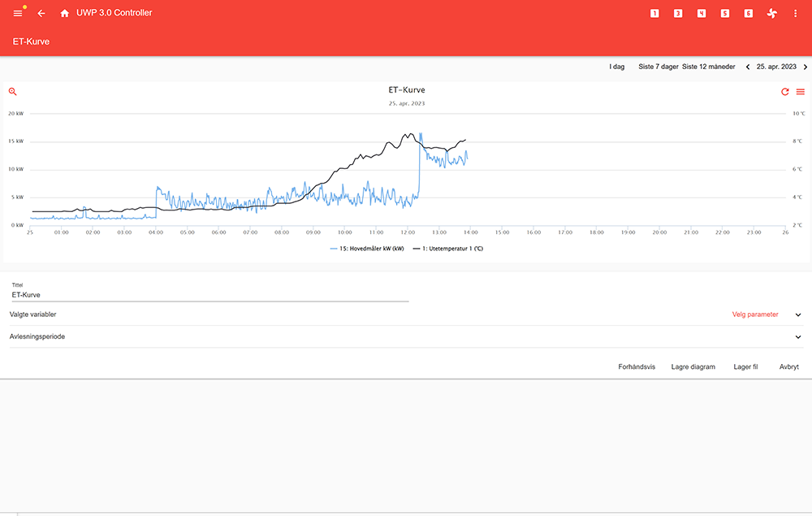The height and width of the screenshot is (516, 812).
Task: Select the Siste 7 dager period
Action: (x=658, y=67)
